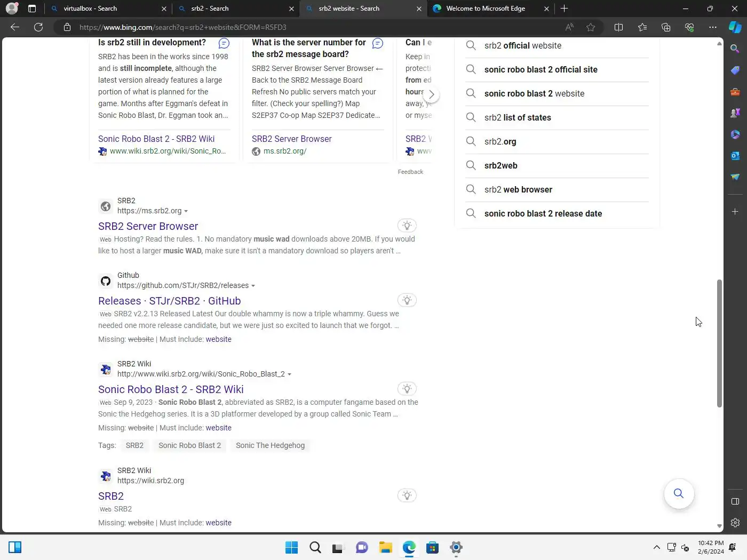
Task: Open File Explorer from the taskbar
Action: pyautogui.click(x=385, y=547)
